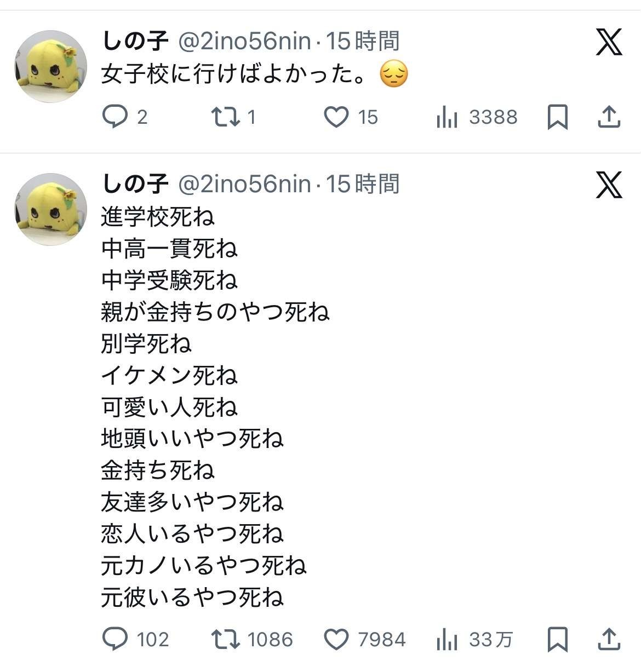Reply to the 女子校に行けばよかった tweet
The height and width of the screenshot is (672, 641).
[x=115, y=117]
